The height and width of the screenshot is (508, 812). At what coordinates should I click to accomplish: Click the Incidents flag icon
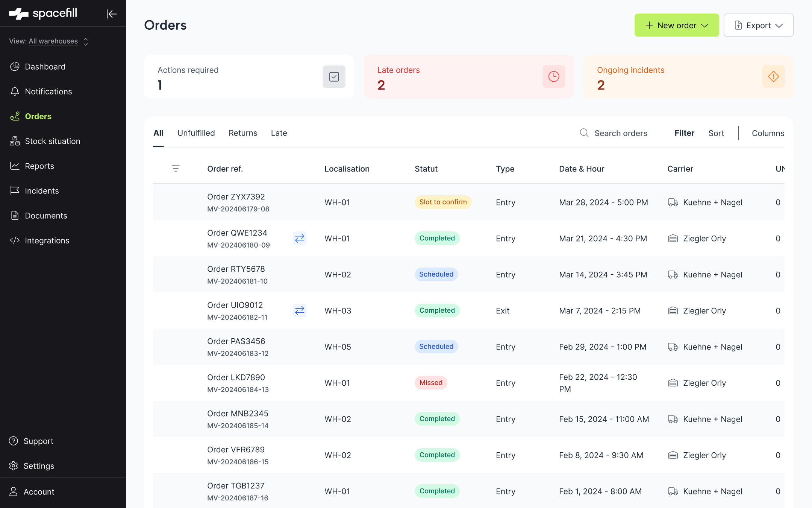coord(15,191)
